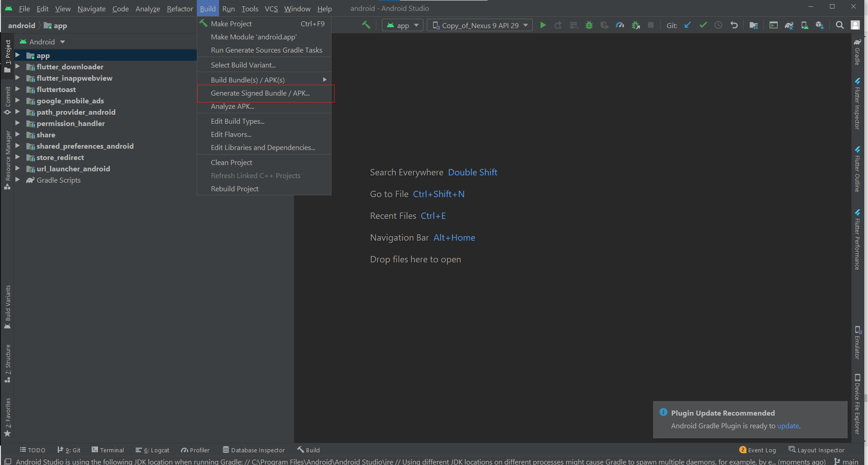Select Make Project in Build menu

pyautogui.click(x=264, y=24)
